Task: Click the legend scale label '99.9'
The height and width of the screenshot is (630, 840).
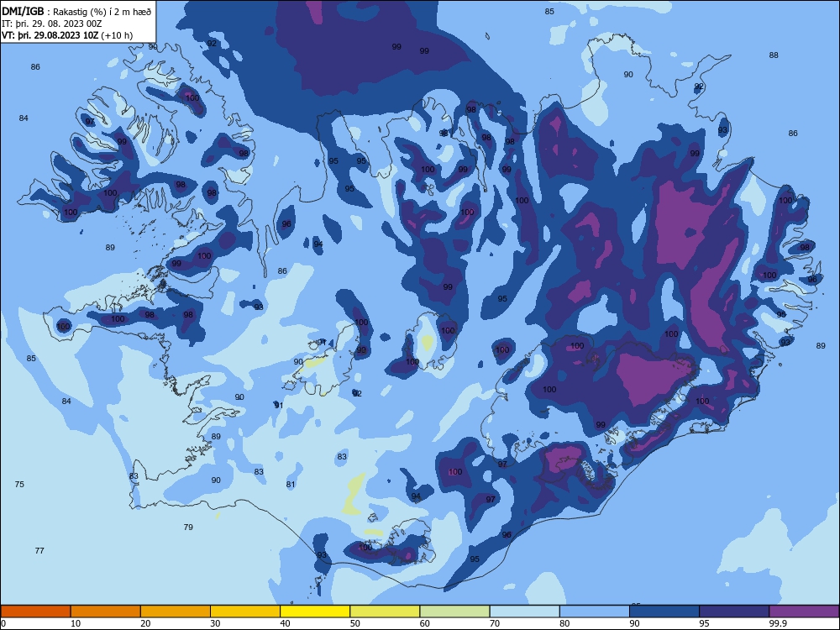Action: point(777,623)
